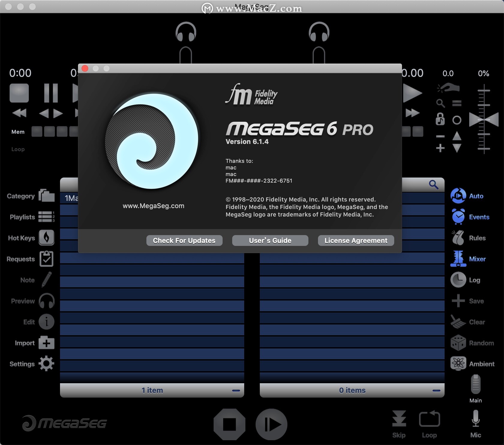Open the Log clock icon
This screenshot has width=504, height=445.
pyautogui.click(x=458, y=280)
